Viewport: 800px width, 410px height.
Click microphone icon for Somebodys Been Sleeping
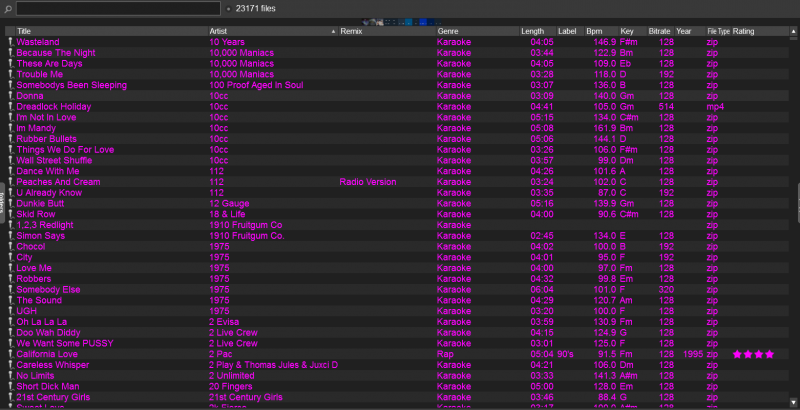(x=10, y=85)
